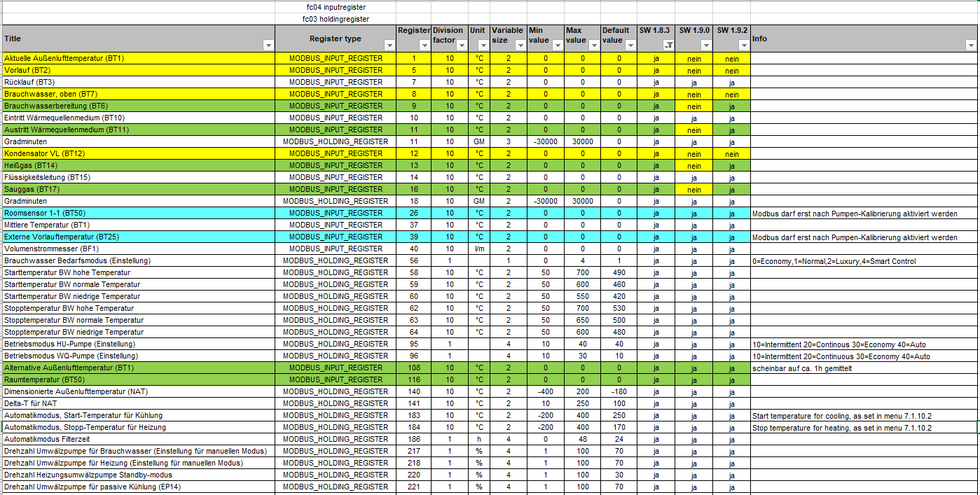Open the active SW 1.8.3 filter button
Viewport: 980px width, 495px height.
tap(670, 45)
